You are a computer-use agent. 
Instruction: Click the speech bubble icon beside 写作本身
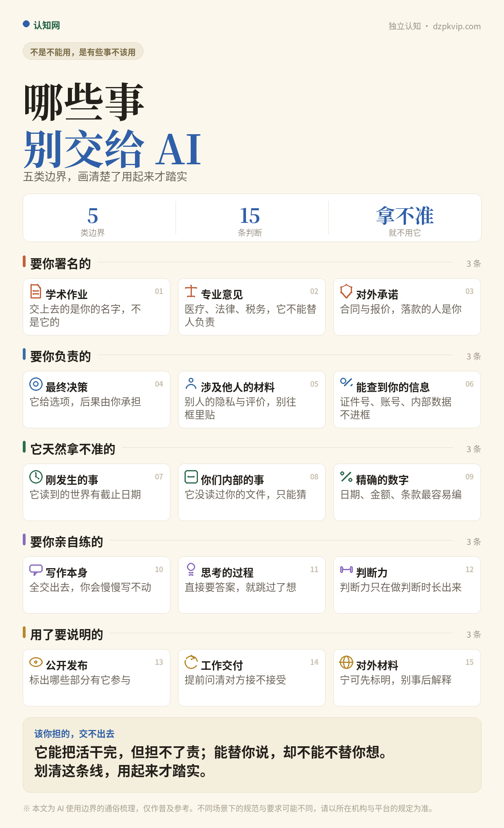36,570
